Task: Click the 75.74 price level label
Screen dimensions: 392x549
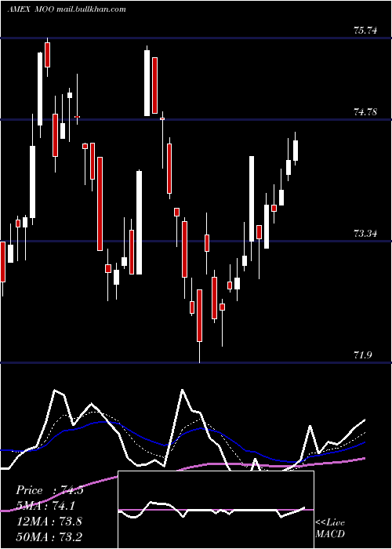Action: [365, 31]
